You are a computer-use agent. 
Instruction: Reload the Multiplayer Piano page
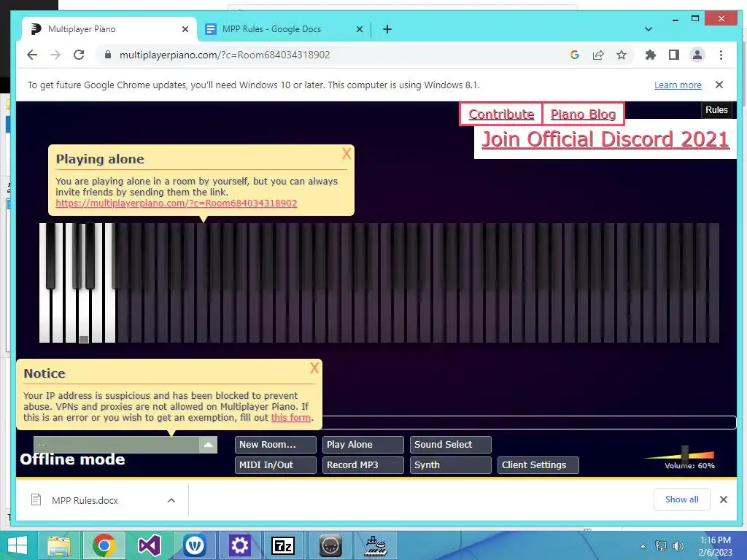click(x=79, y=55)
